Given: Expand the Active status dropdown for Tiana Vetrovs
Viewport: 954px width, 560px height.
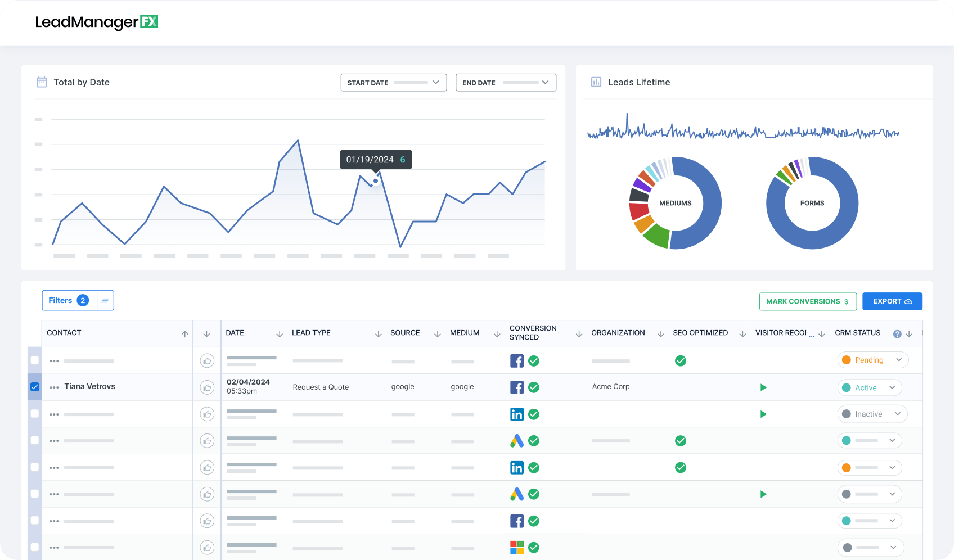Looking at the screenshot, I should point(892,387).
